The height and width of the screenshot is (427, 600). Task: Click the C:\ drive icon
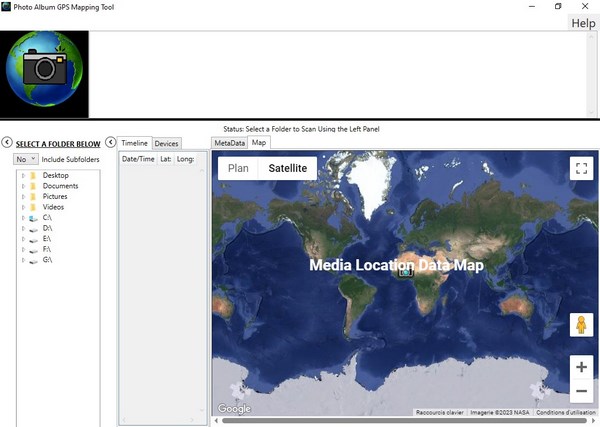(33, 218)
